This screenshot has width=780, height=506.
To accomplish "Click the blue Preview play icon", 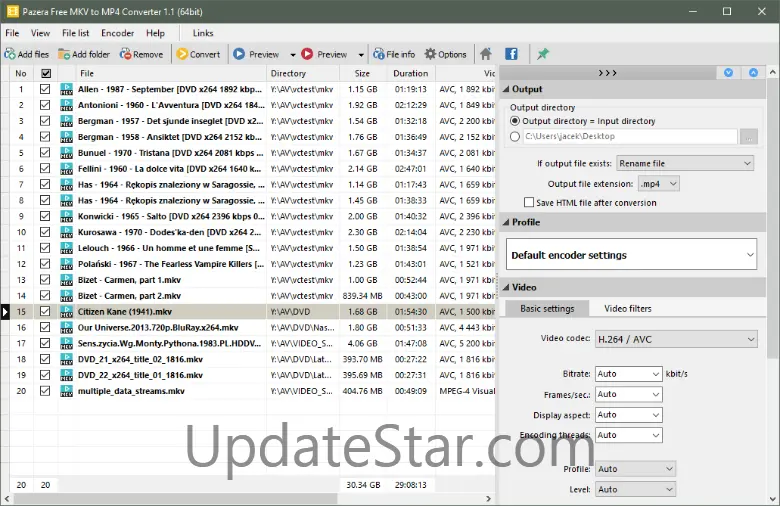I will pos(239,54).
